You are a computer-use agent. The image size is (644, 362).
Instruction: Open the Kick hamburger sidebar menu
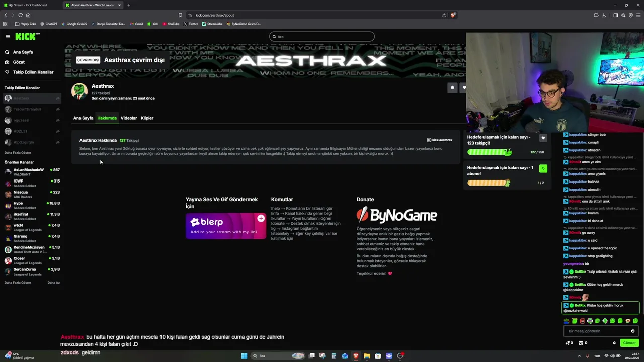click(8, 36)
